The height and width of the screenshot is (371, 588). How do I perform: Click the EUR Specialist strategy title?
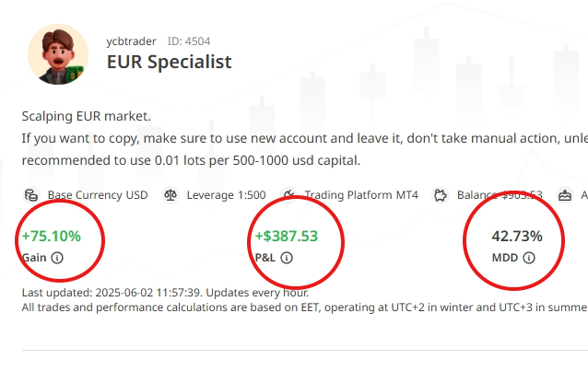[169, 63]
